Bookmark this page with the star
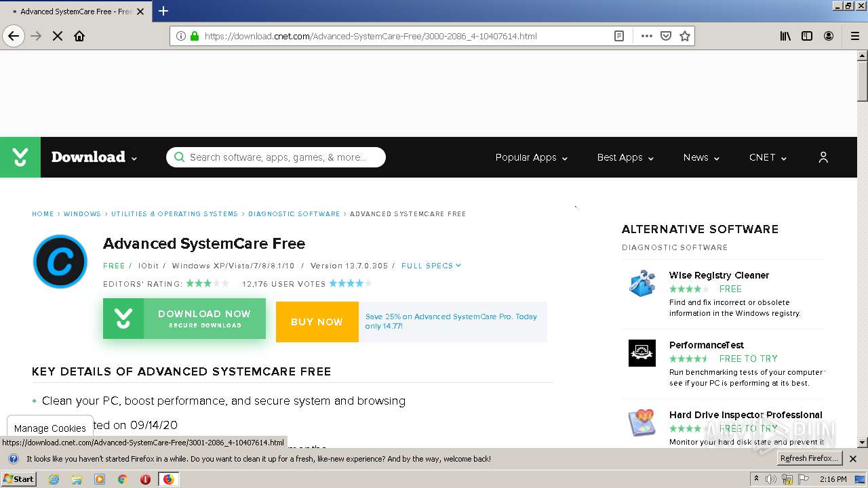868x488 pixels. coord(685,36)
